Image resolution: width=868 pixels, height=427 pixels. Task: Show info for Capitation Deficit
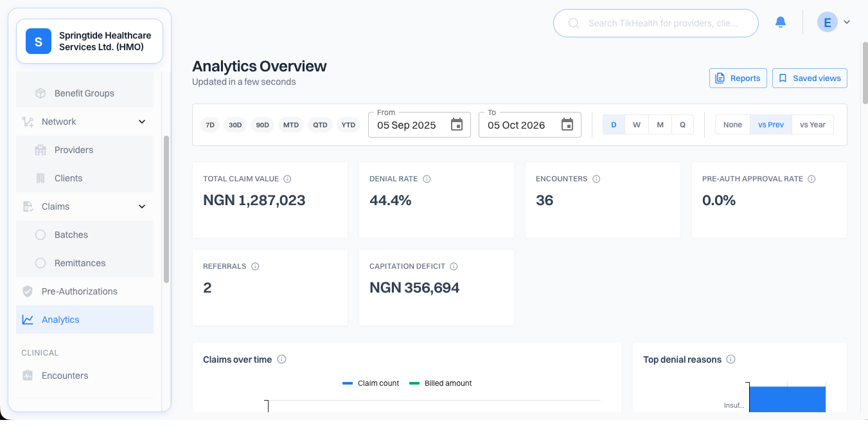coord(454,266)
